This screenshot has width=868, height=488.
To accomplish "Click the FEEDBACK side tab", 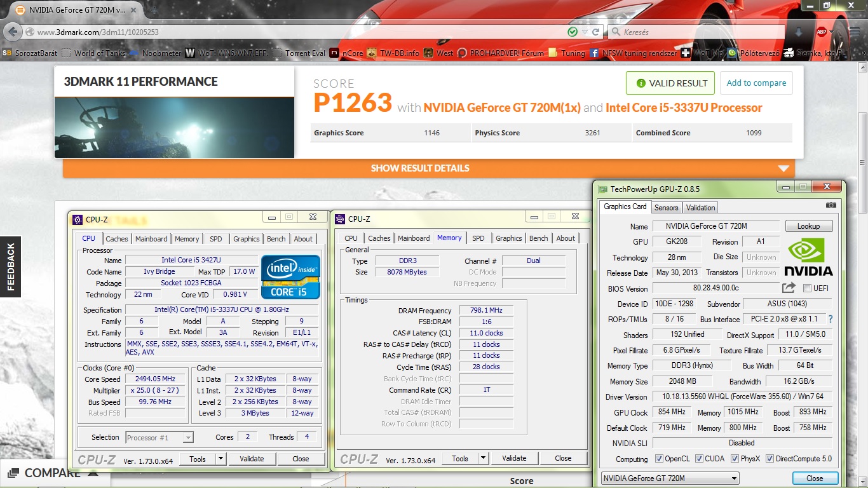I will [10, 267].
